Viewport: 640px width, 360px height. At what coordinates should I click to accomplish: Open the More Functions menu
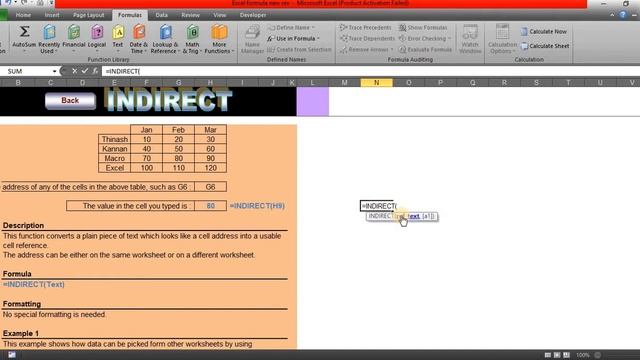click(x=219, y=39)
